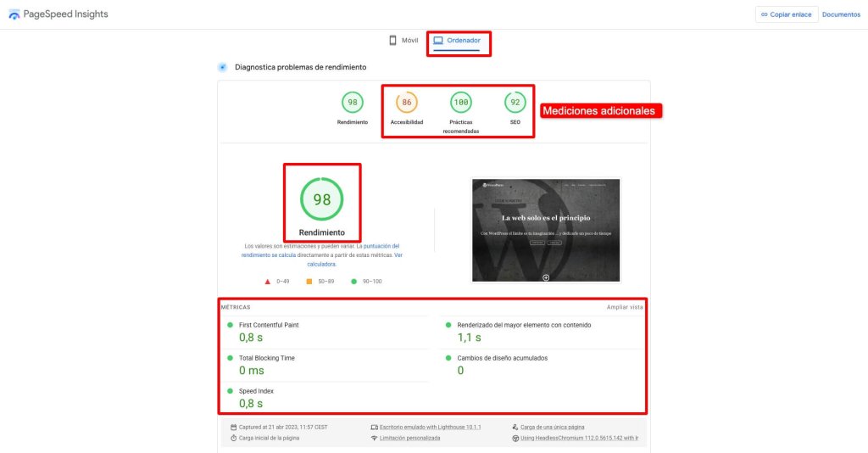
Task: Click the 0 ms metric value
Action: [251, 371]
